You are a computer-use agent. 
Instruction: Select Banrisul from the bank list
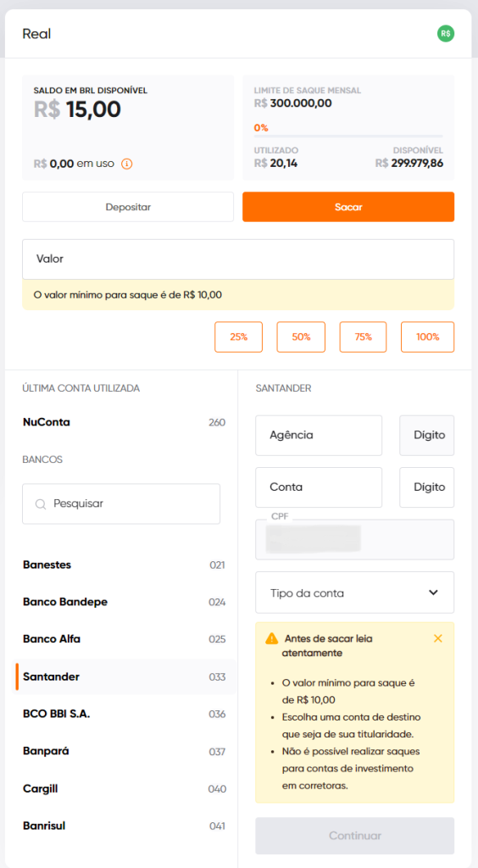pyautogui.click(x=124, y=826)
